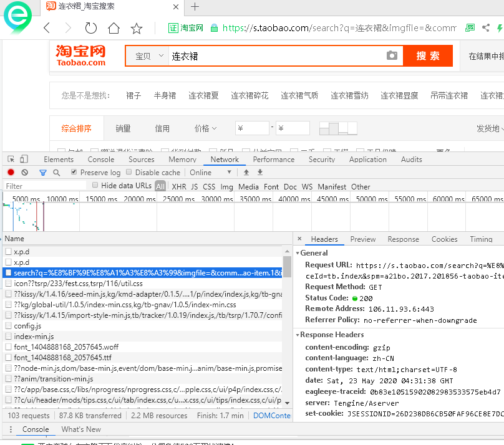Click the orange 搜索 button
This screenshot has width=504, height=445.
click(x=428, y=56)
